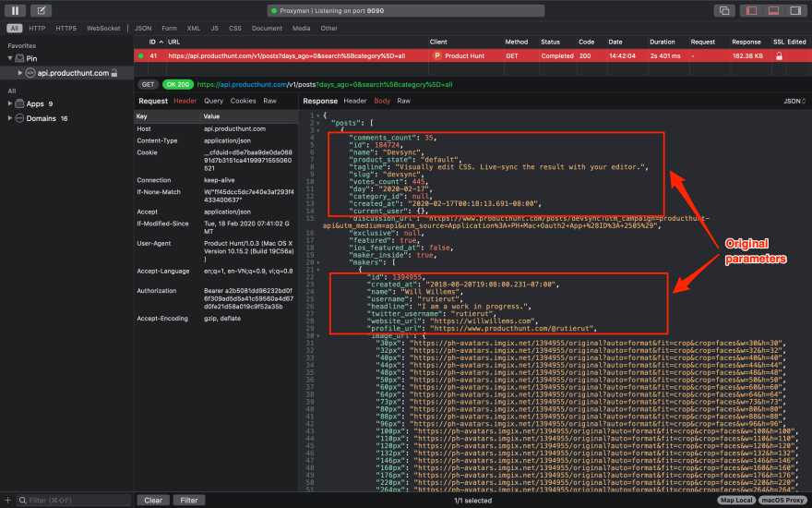Open the Request Raw tab

[x=269, y=101]
